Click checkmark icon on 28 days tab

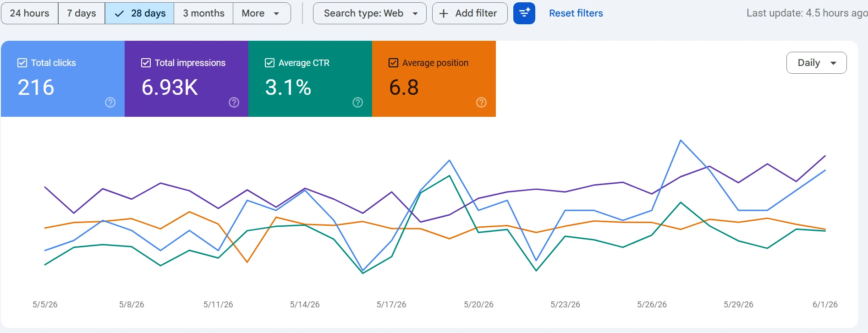point(119,14)
